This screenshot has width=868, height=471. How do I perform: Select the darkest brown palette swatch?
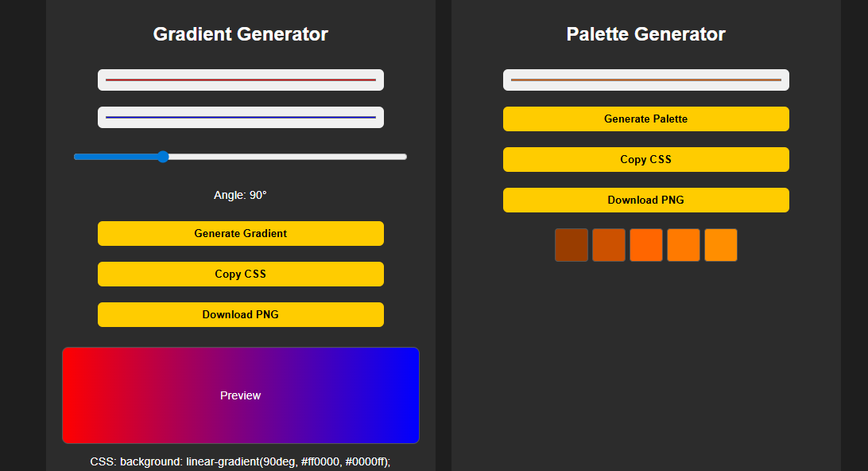coord(572,244)
